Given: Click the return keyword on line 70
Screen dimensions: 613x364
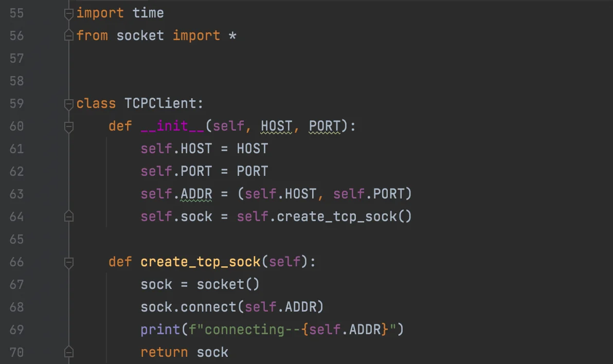Looking at the screenshot, I should pyautogui.click(x=164, y=353).
